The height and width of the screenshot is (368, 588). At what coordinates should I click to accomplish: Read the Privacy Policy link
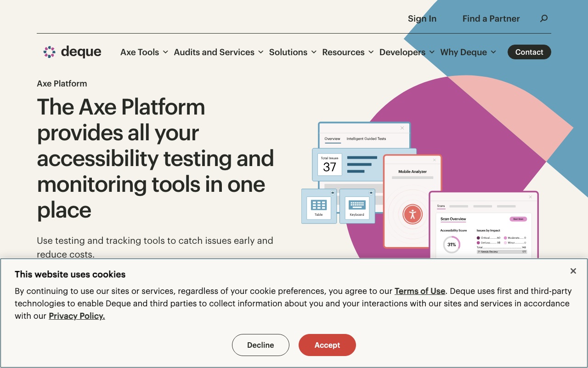pyautogui.click(x=77, y=316)
